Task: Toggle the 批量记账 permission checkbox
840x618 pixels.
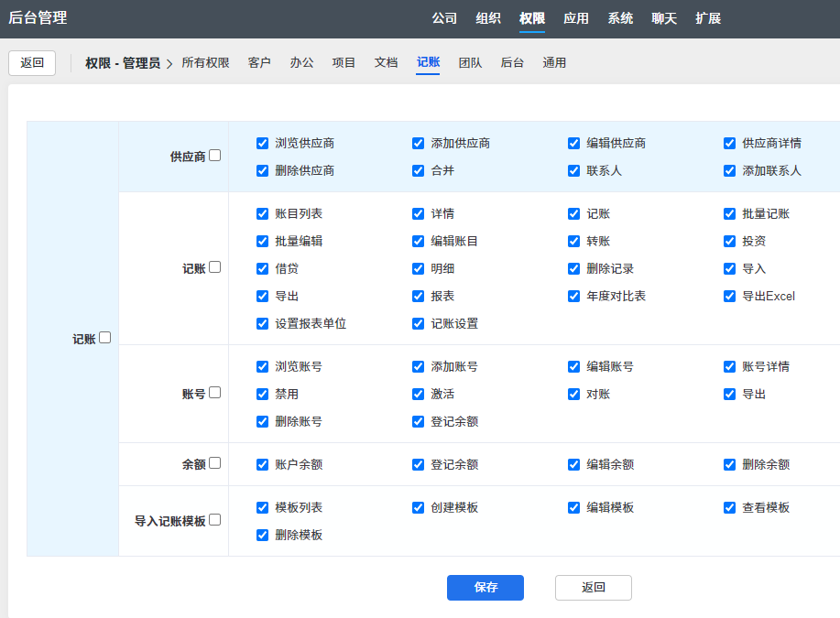Action: coord(730,214)
